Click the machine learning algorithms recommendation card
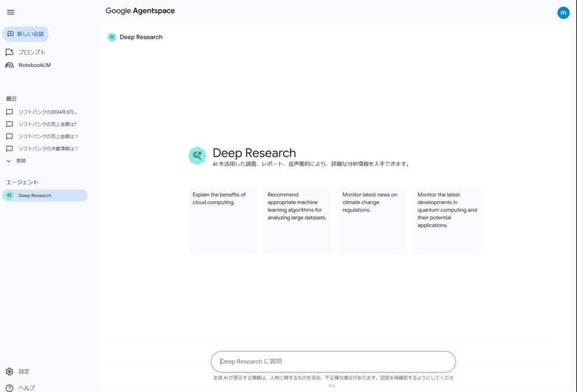The height and width of the screenshot is (392, 577). point(297,220)
